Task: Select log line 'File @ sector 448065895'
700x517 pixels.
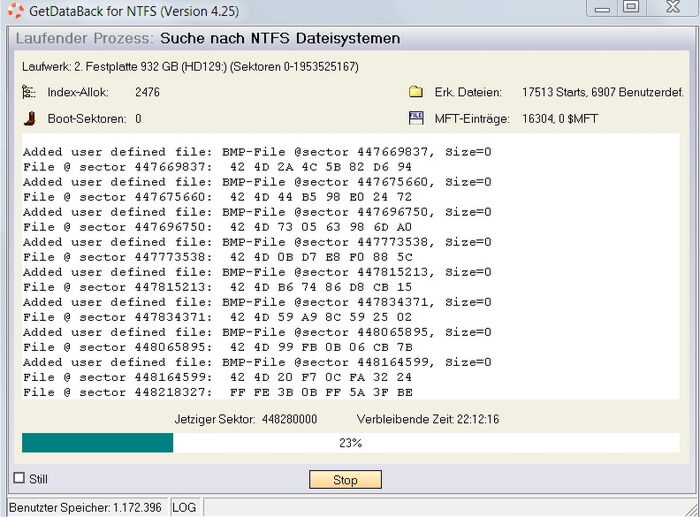Action: pos(217,347)
